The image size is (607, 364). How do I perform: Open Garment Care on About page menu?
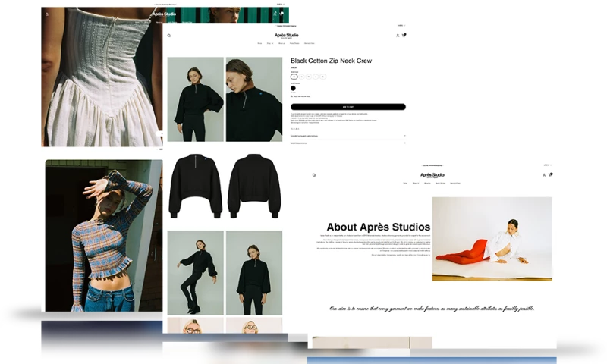coord(455,183)
